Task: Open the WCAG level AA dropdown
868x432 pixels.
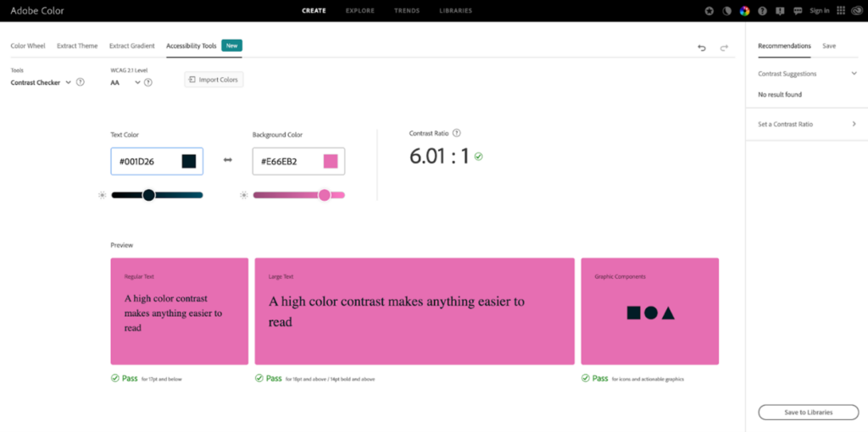Action: pos(125,82)
